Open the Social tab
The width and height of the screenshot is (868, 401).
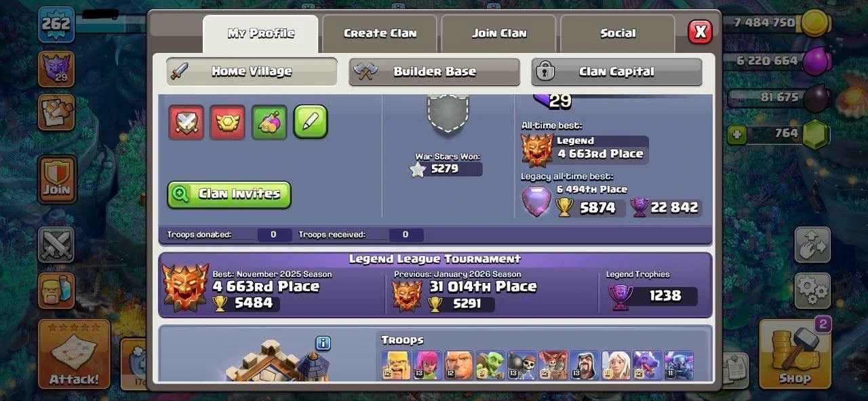[x=618, y=33]
